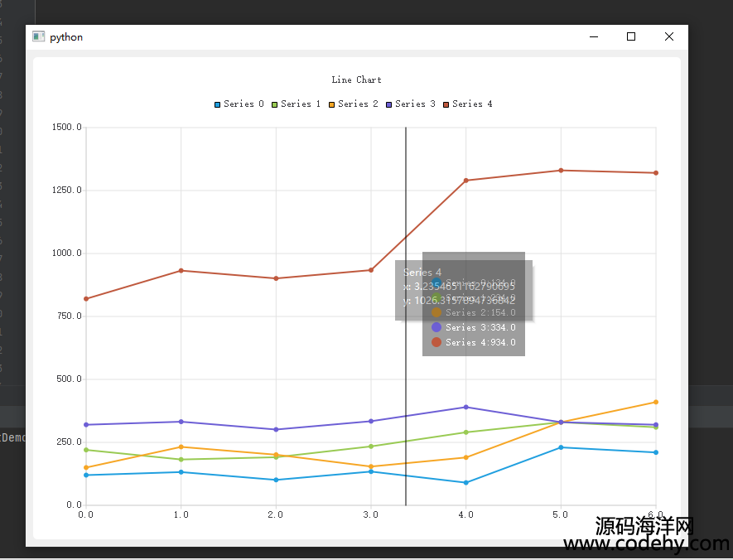Click the python window icon in title bar
The height and width of the screenshot is (560, 733).
(x=38, y=36)
